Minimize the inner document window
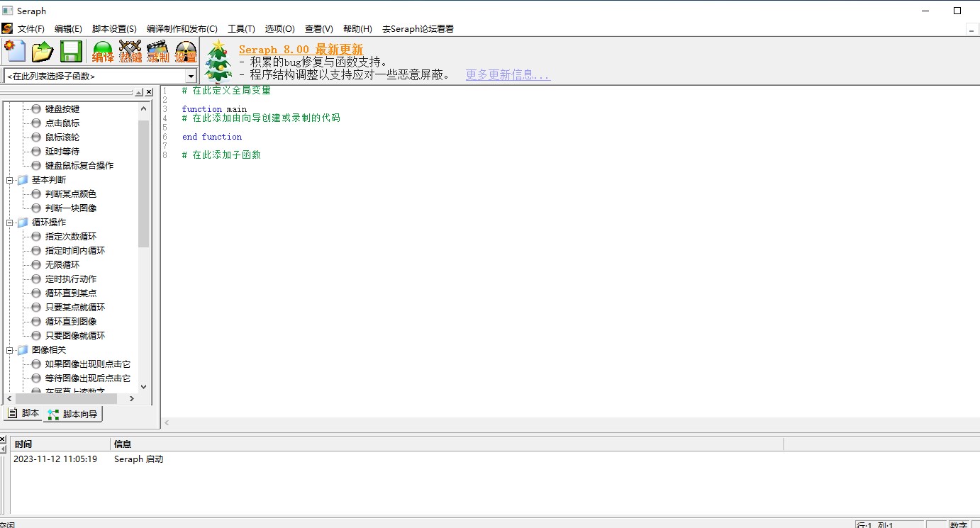Viewport: 980px width, 528px height. (971, 30)
